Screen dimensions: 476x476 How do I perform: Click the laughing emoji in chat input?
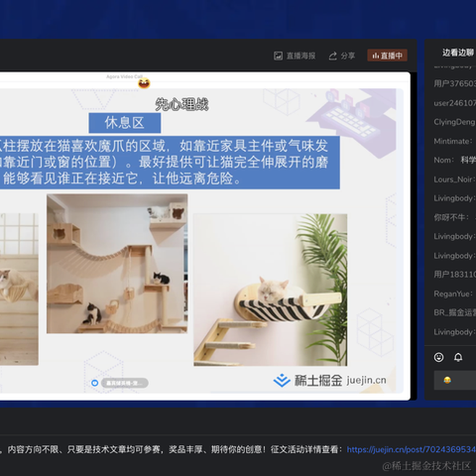pos(447,381)
